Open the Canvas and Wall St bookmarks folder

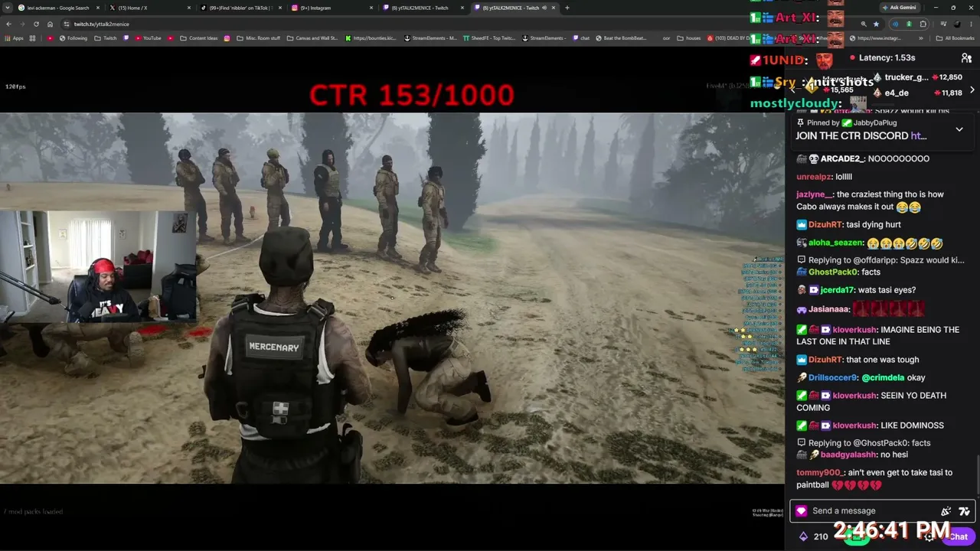312,38
